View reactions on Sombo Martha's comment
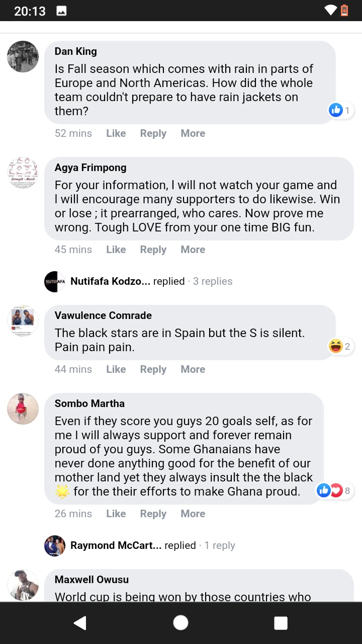The image size is (362, 644). pyautogui.click(x=333, y=490)
